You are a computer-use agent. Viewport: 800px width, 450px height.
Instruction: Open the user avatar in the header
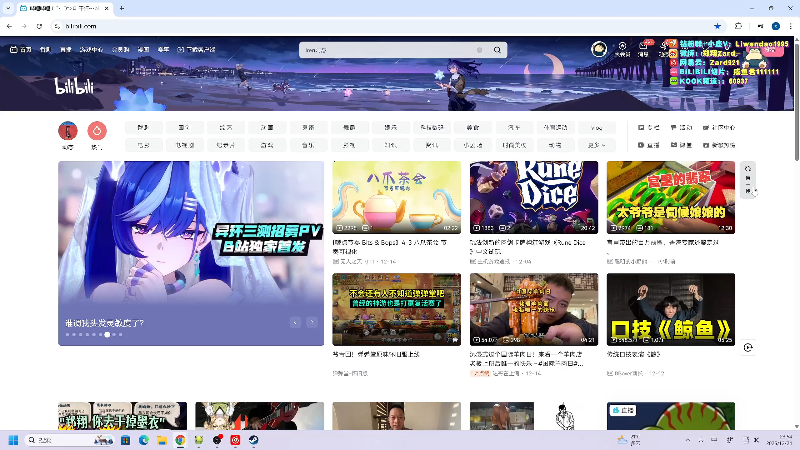click(x=599, y=49)
